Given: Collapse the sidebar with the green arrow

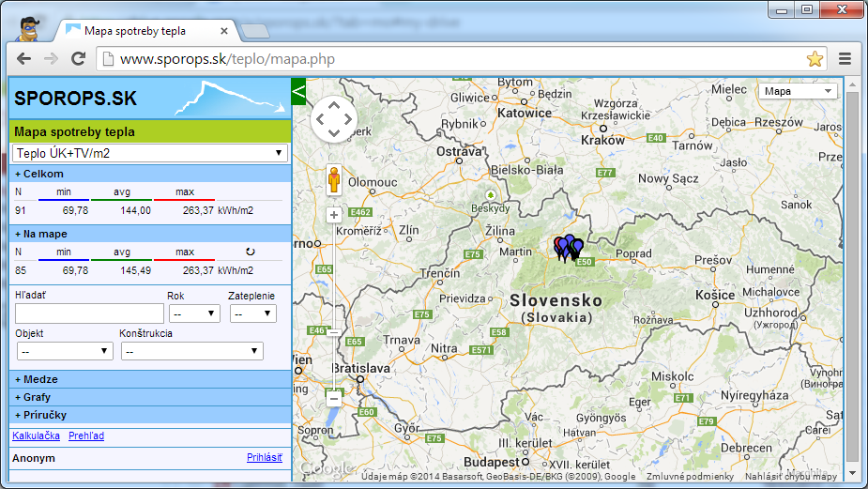Looking at the screenshot, I should click(x=299, y=92).
